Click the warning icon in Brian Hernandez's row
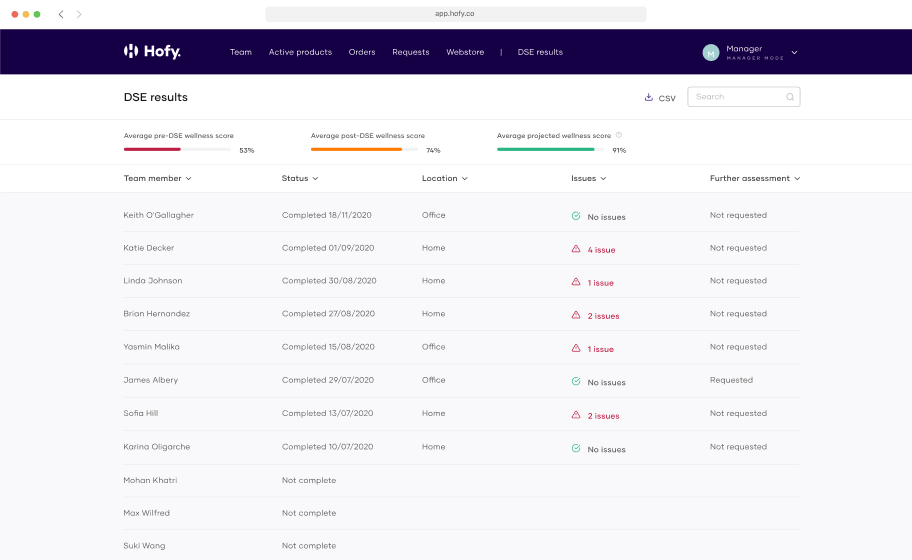 tap(576, 315)
